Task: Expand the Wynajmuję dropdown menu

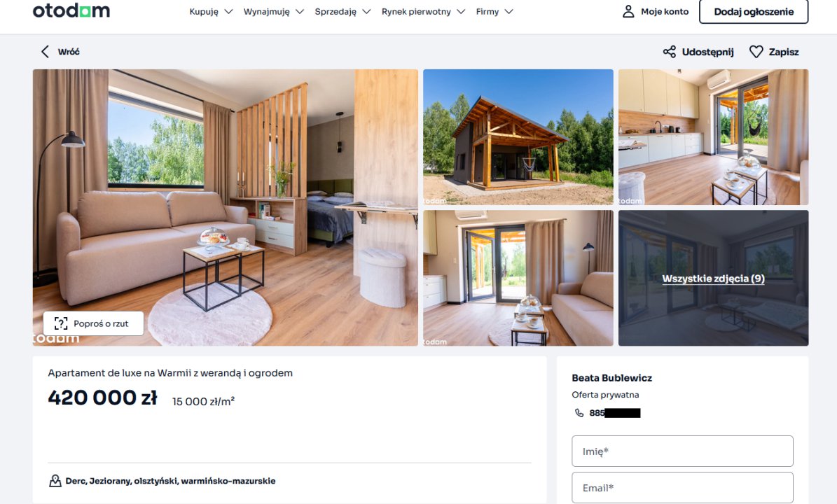Action: (x=273, y=12)
